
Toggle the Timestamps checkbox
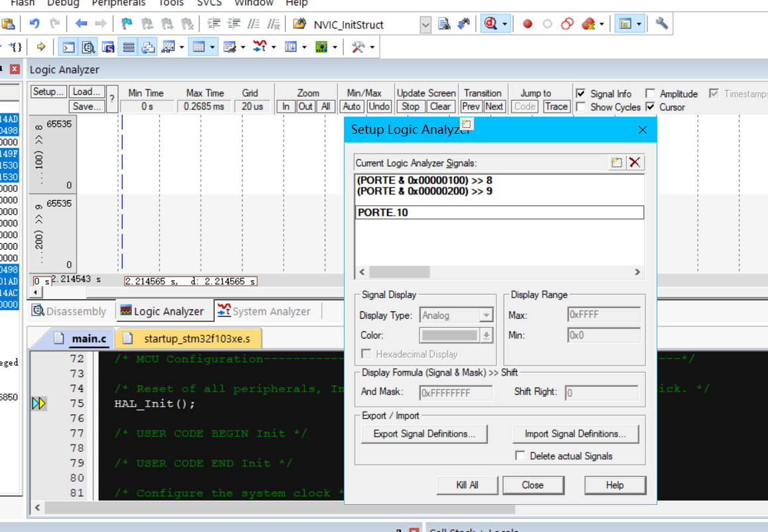(x=714, y=93)
